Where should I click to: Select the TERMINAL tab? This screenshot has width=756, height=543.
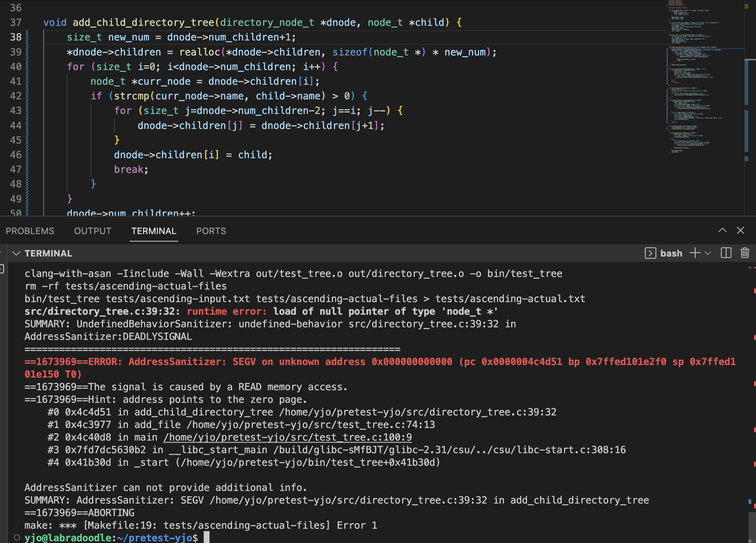(x=154, y=231)
